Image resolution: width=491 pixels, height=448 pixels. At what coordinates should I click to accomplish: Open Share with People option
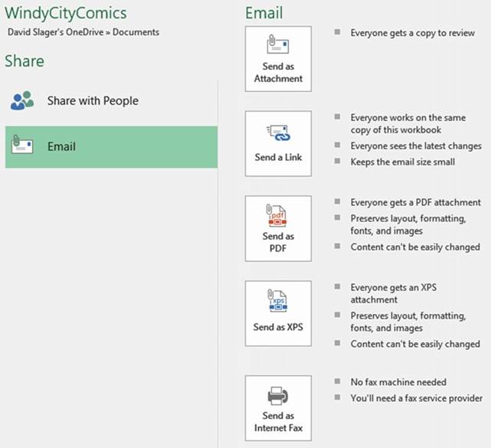click(x=93, y=100)
